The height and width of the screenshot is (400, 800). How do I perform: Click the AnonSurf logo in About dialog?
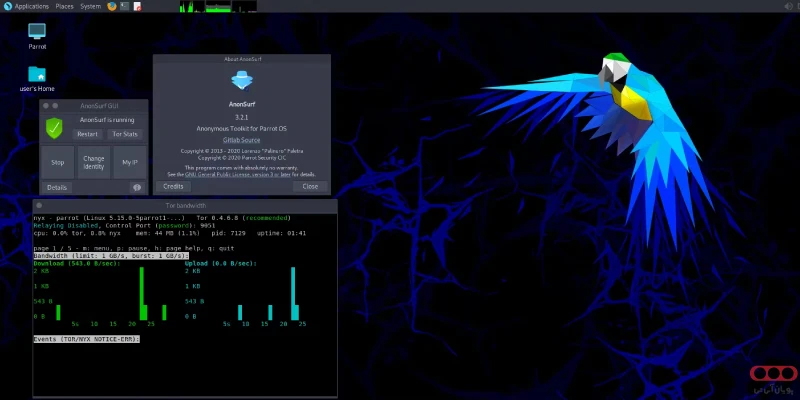[242, 81]
